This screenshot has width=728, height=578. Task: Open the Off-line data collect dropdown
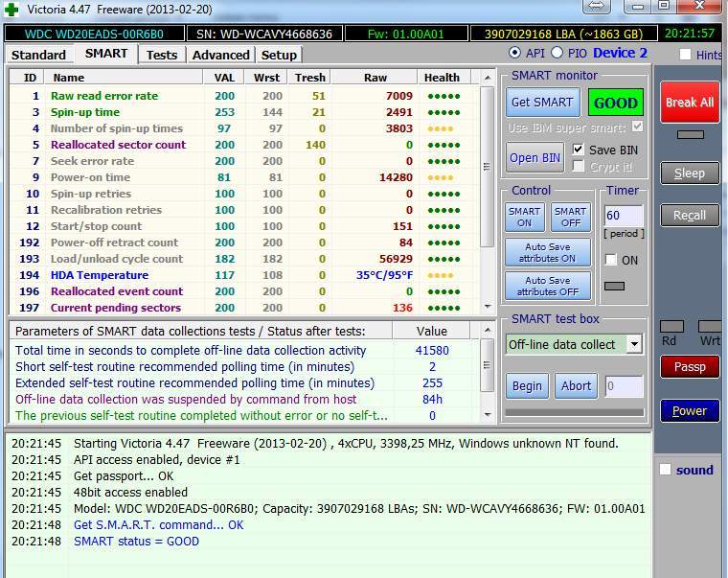[634, 344]
